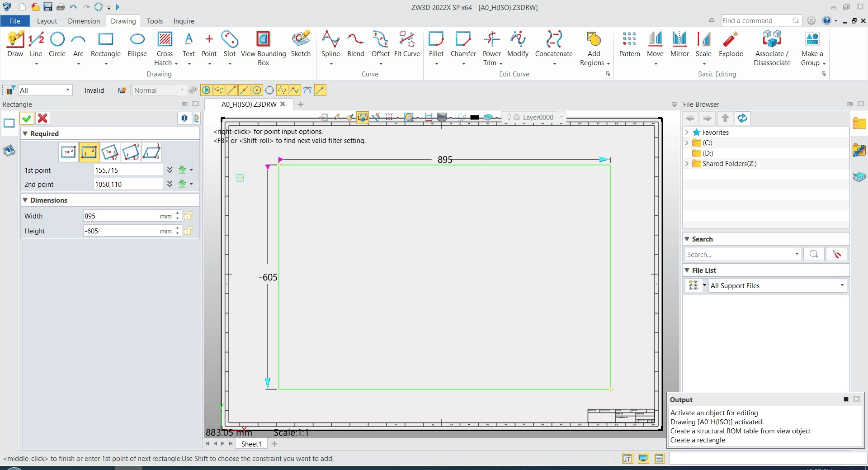
Task: Click the Invalid filter button
Action: (94, 90)
